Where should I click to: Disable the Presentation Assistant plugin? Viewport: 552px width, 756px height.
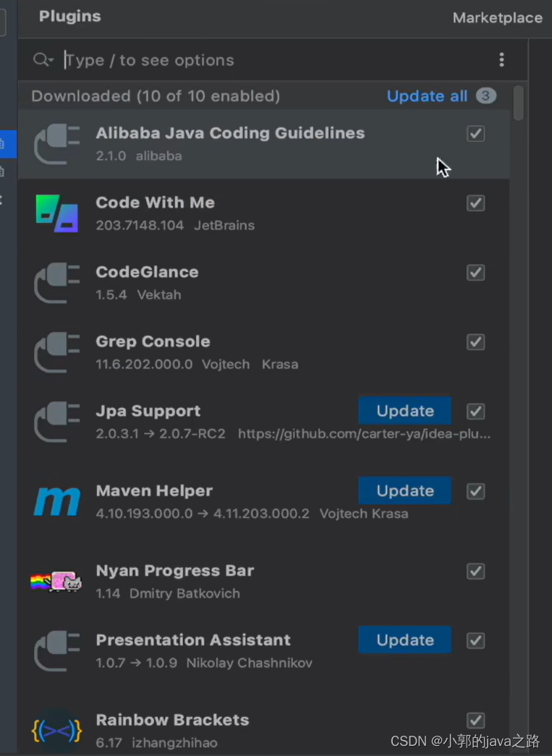pyautogui.click(x=475, y=640)
